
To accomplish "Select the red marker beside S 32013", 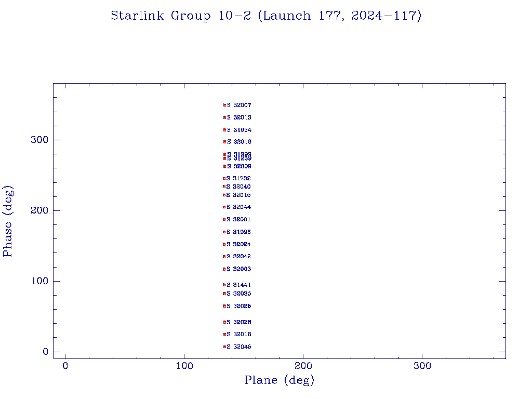I will (225, 117).
